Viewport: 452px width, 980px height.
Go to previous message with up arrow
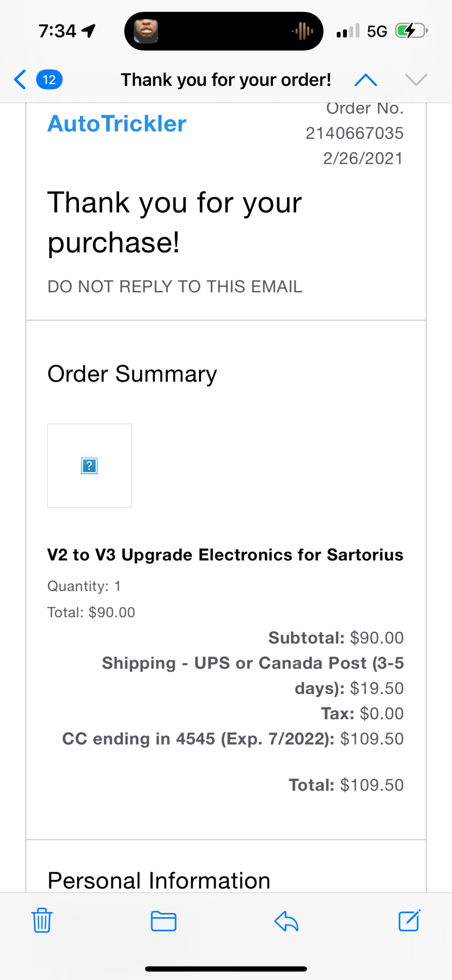coord(365,80)
